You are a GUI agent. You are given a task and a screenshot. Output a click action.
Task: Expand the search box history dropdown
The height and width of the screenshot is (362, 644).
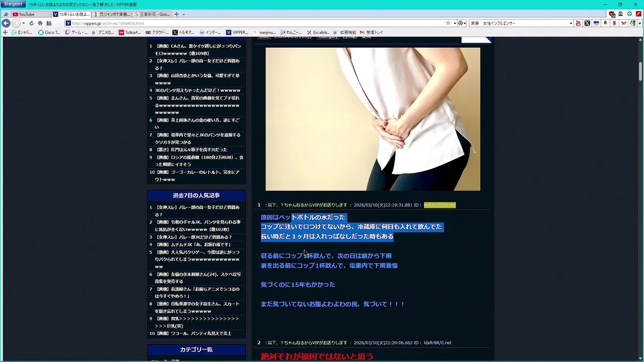point(571,23)
